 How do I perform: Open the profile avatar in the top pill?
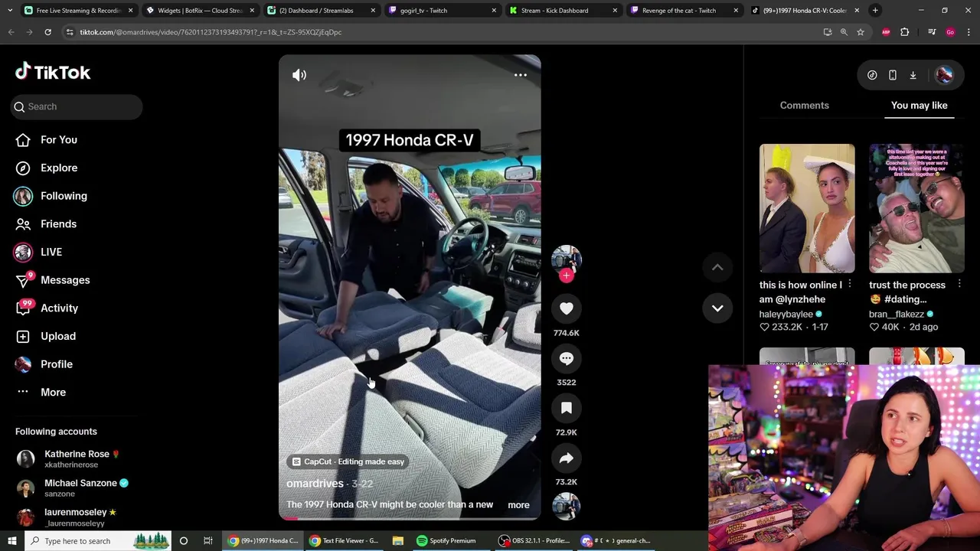click(x=944, y=74)
